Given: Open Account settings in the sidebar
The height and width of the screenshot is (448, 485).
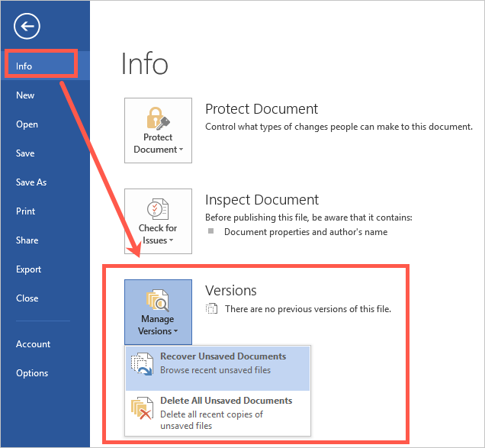Looking at the screenshot, I should tap(33, 344).
